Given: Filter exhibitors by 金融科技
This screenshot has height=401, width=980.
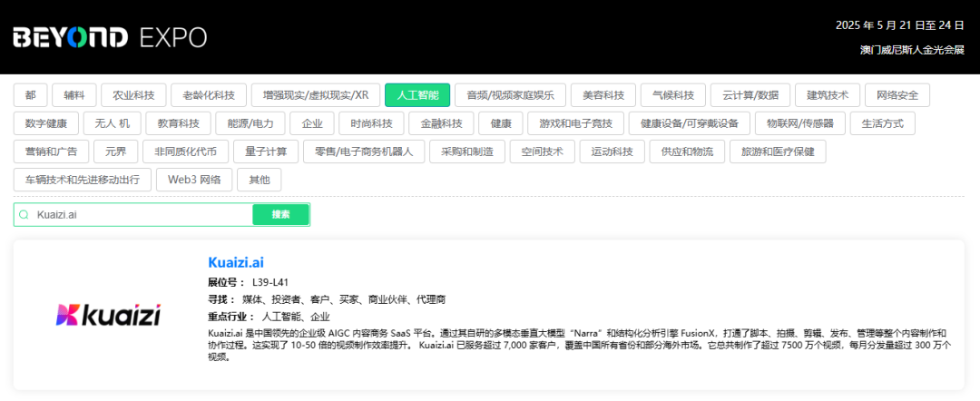Looking at the screenshot, I should pyautogui.click(x=441, y=123).
